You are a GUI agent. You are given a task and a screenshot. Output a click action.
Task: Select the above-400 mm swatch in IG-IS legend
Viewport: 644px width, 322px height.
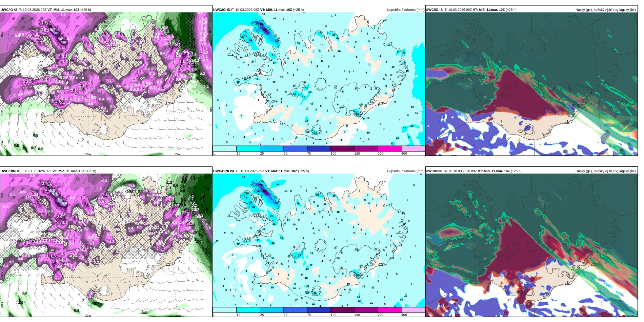point(413,148)
